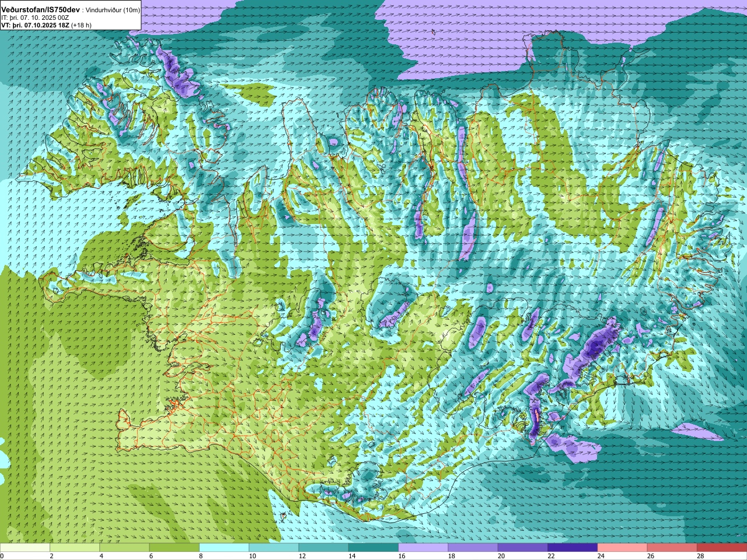Click the '(+18 h)' forecast offset text
Screen dimensions: 747x560
pyautogui.click(x=81, y=26)
